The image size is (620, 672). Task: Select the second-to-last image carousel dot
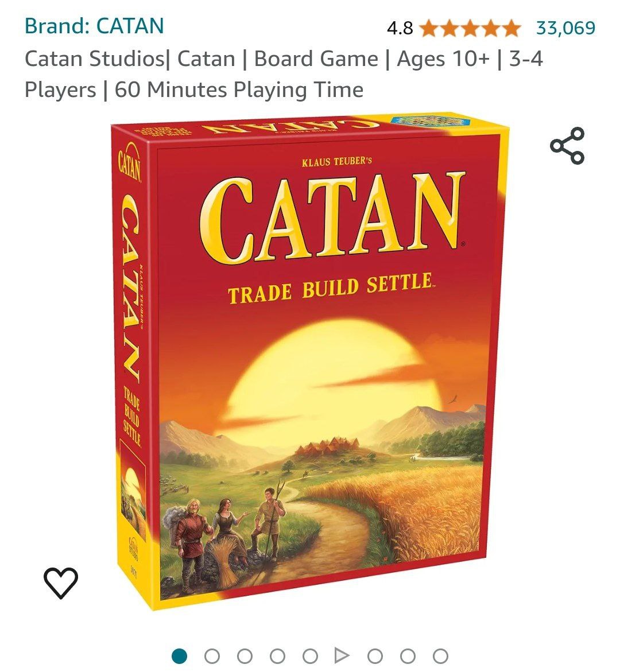(x=408, y=656)
